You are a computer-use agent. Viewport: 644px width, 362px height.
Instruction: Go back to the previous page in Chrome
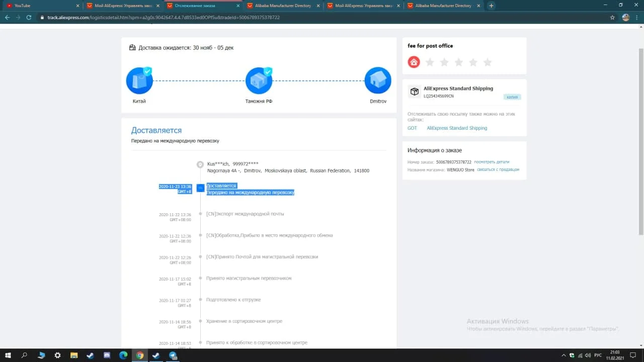[x=7, y=17]
